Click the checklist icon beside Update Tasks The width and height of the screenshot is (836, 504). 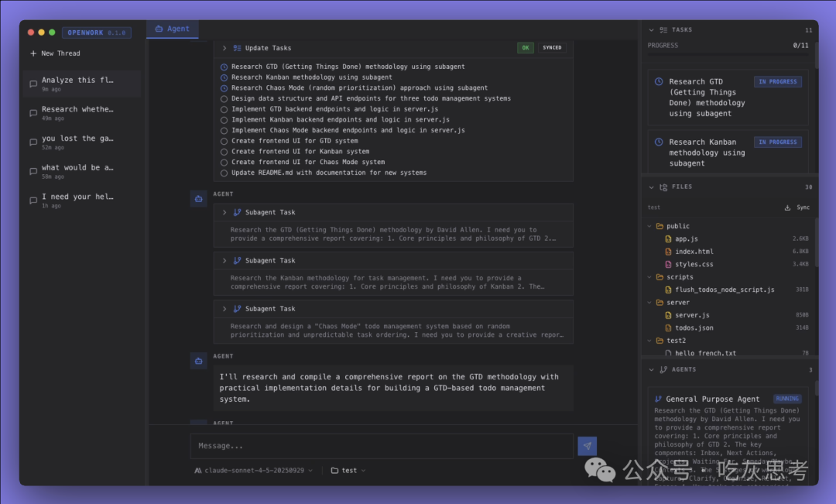click(x=238, y=48)
